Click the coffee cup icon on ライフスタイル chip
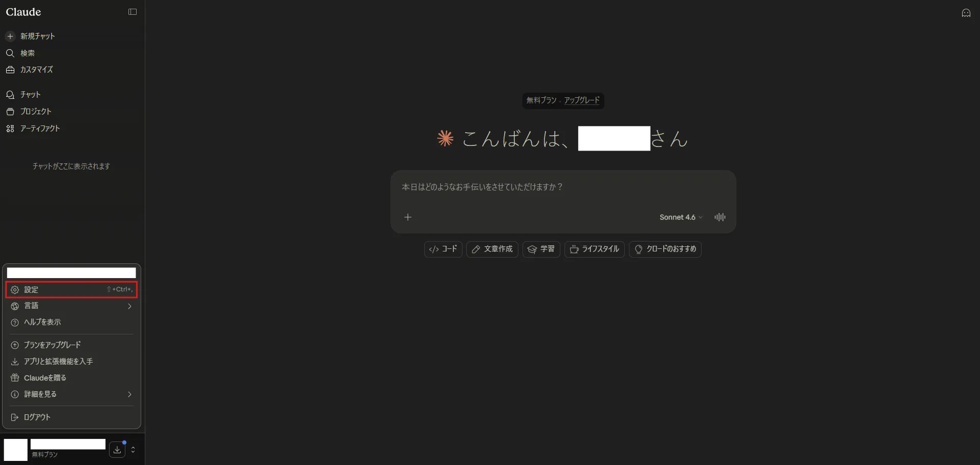 coord(574,249)
